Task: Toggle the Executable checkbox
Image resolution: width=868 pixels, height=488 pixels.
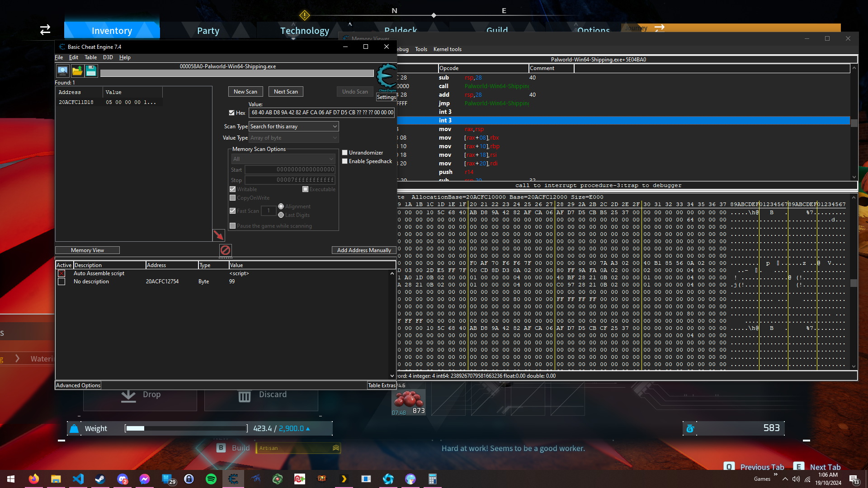Action: (x=306, y=189)
